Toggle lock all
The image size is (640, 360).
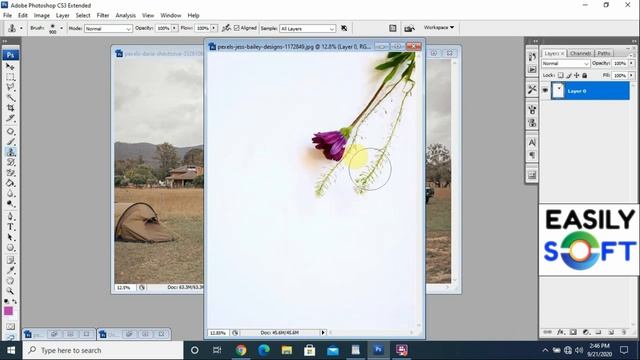coord(584,76)
